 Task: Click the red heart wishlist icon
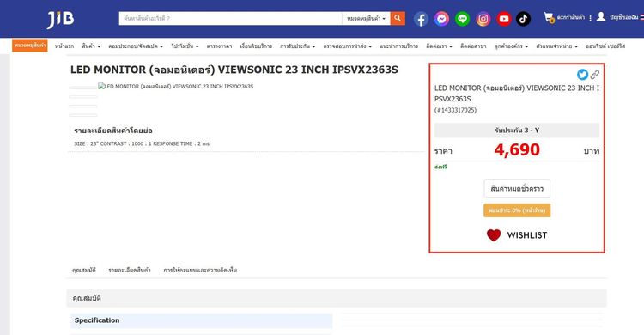pyautogui.click(x=494, y=235)
